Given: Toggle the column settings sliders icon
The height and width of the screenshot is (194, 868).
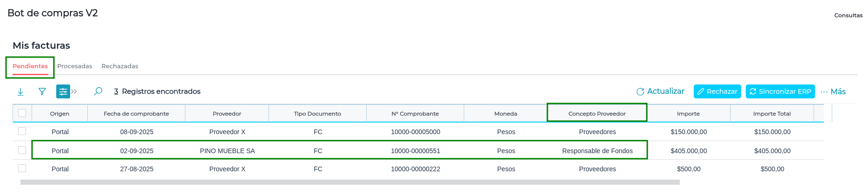Looking at the screenshot, I should click(x=63, y=92).
